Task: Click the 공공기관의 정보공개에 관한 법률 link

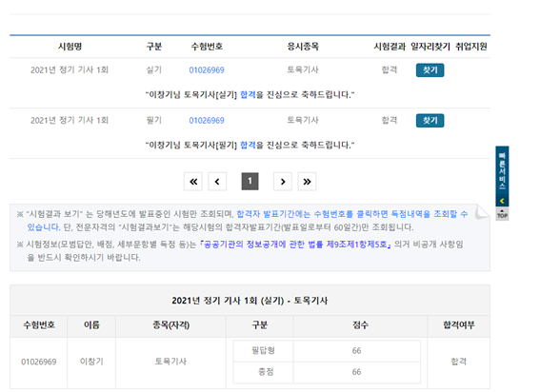Action: pyautogui.click(x=295, y=245)
